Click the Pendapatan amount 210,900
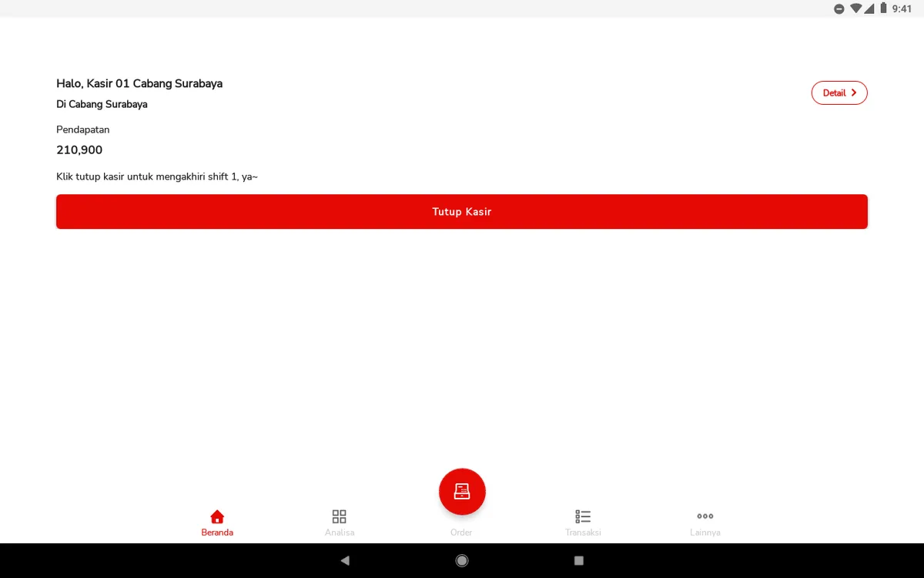Viewport: 924px width, 578px height. (x=79, y=150)
